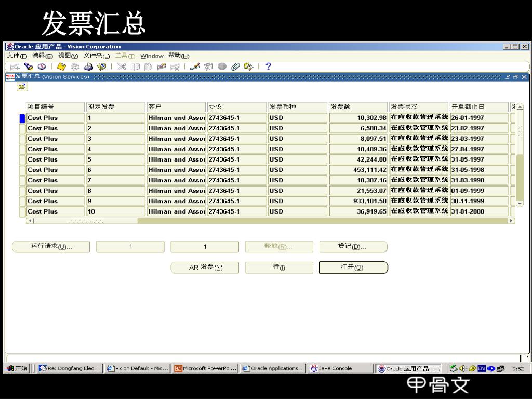Open the 文件夹(L) menu
The height and width of the screenshot is (399, 532).
[97, 56]
